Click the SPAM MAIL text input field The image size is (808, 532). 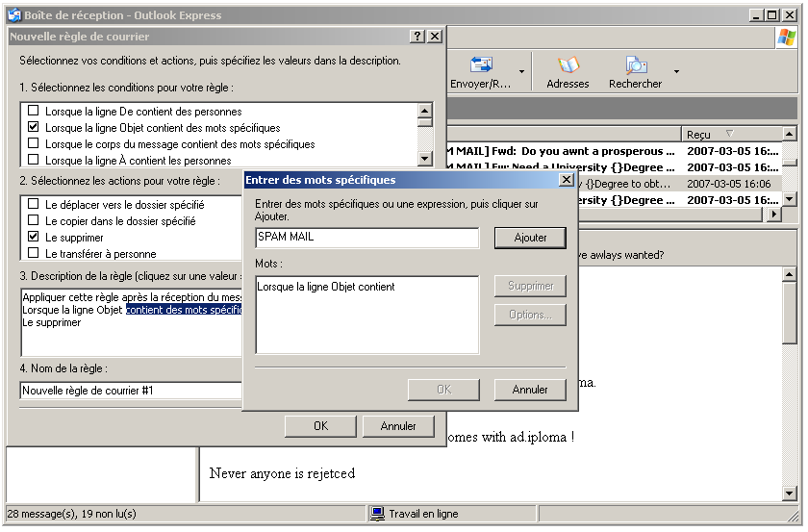point(367,238)
